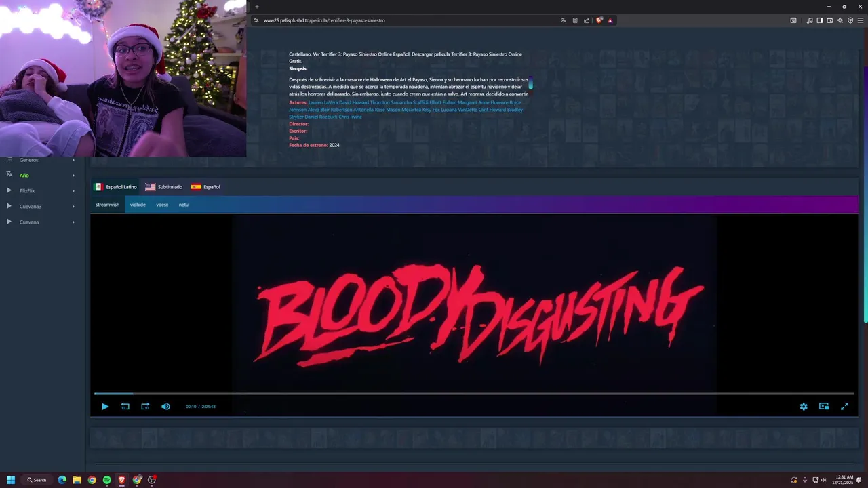Choose the voesx server
The image size is (868, 488).
point(162,205)
